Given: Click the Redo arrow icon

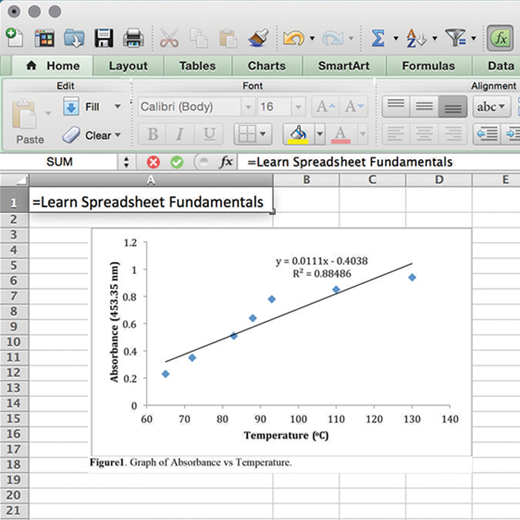Looking at the screenshot, I should click(333, 38).
